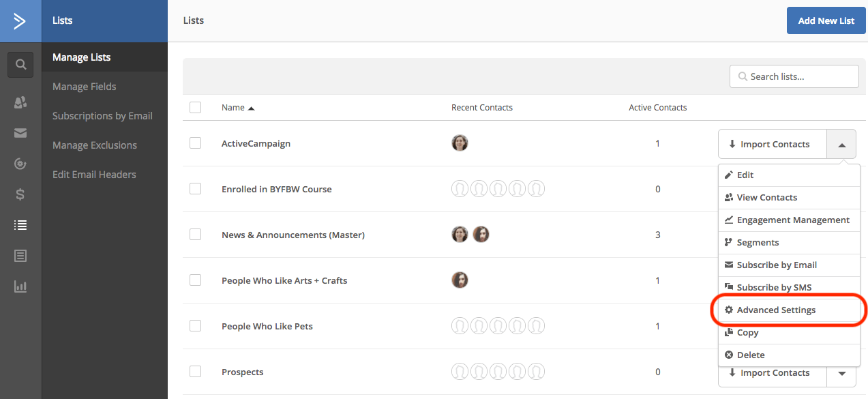This screenshot has height=399, width=868.
Task: Open Deals from the sidebar dollar icon
Action: [20, 194]
